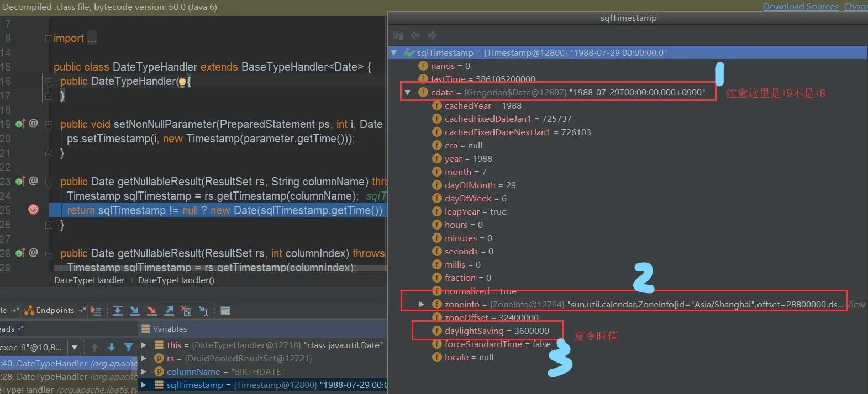Click the Variables panel header icon
This screenshot has width=868, height=394.
pyautogui.click(x=146, y=329)
